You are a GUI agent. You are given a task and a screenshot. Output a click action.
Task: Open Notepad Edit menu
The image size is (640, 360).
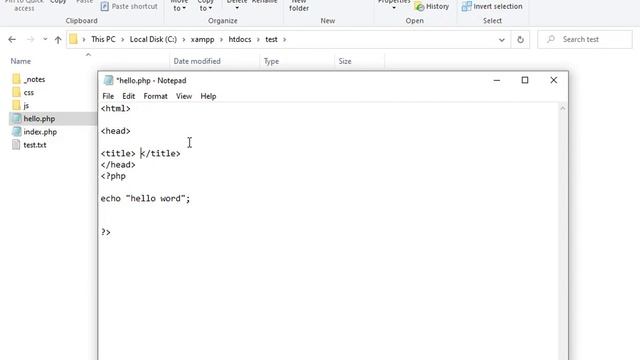[x=129, y=96]
